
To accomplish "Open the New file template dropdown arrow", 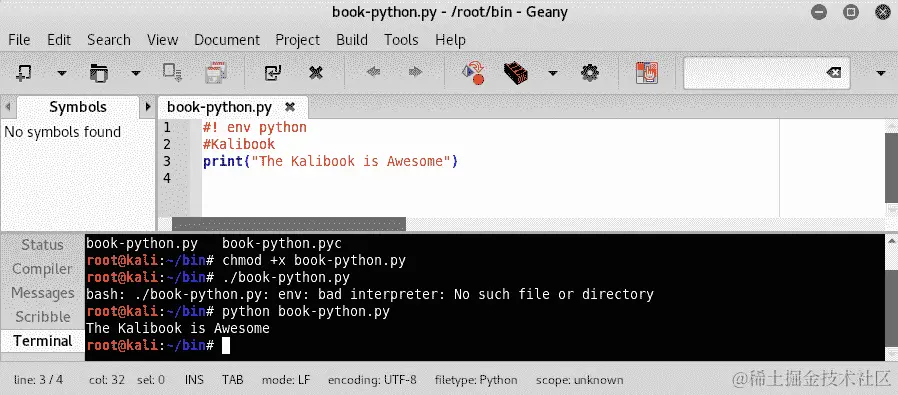I will pyautogui.click(x=61, y=73).
